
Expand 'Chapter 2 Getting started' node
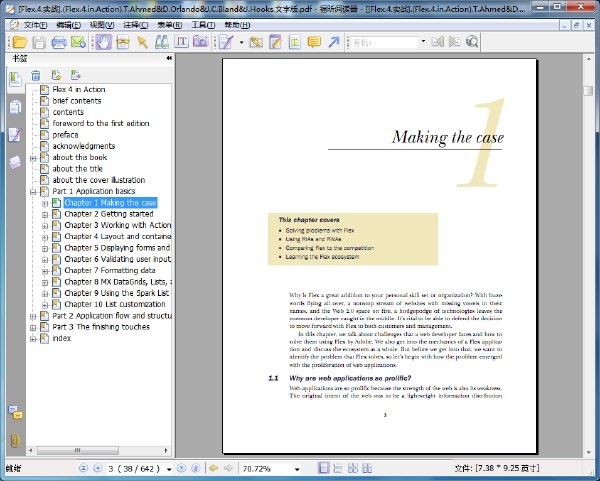[45, 214]
